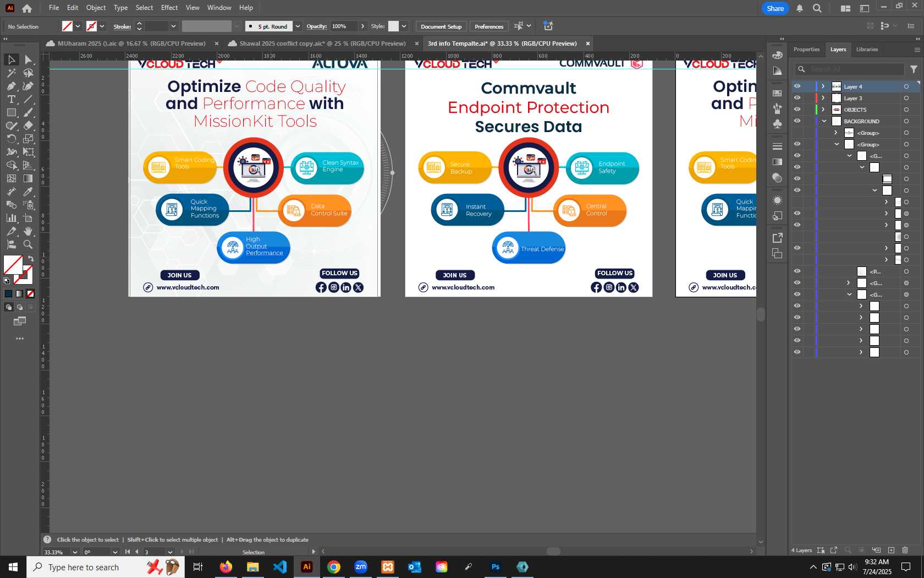Select the Eyedropper tool
This screenshot has height=578, width=924.
[x=28, y=192]
